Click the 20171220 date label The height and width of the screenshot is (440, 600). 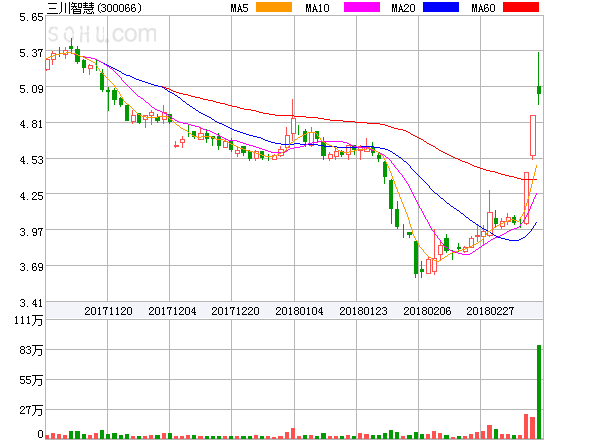point(235,311)
